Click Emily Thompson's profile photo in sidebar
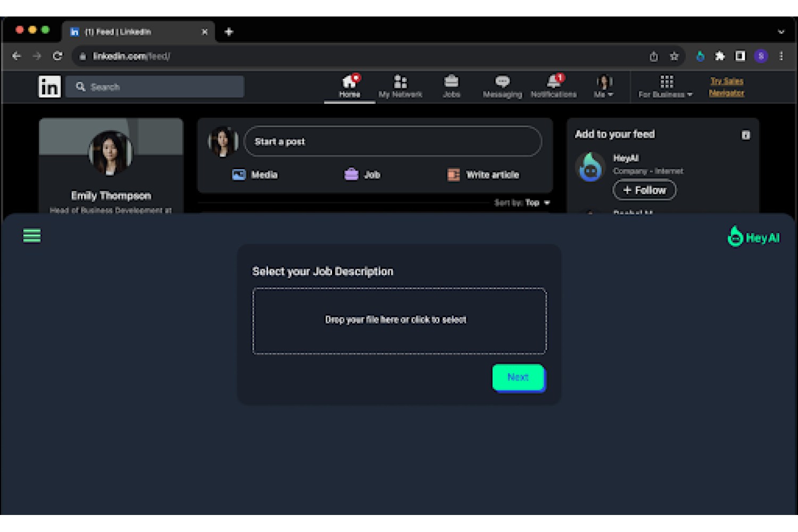Screen dimensions: 798x532 pyautogui.click(x=111, y=153)
